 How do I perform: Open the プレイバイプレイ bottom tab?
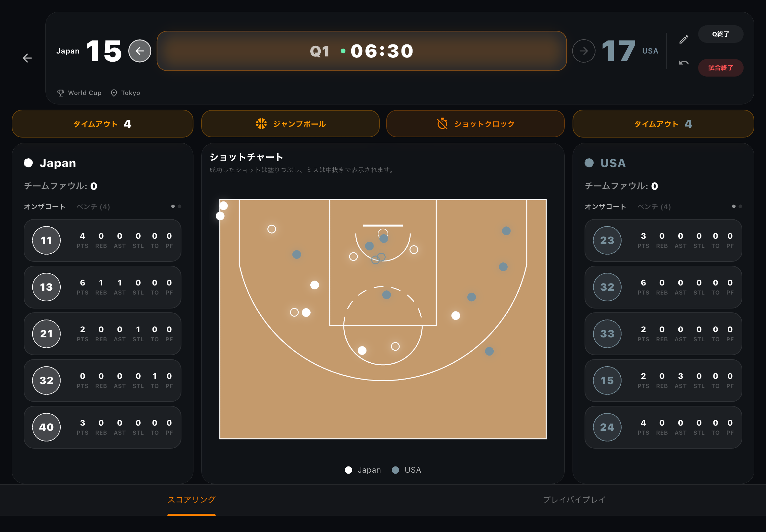574,499
